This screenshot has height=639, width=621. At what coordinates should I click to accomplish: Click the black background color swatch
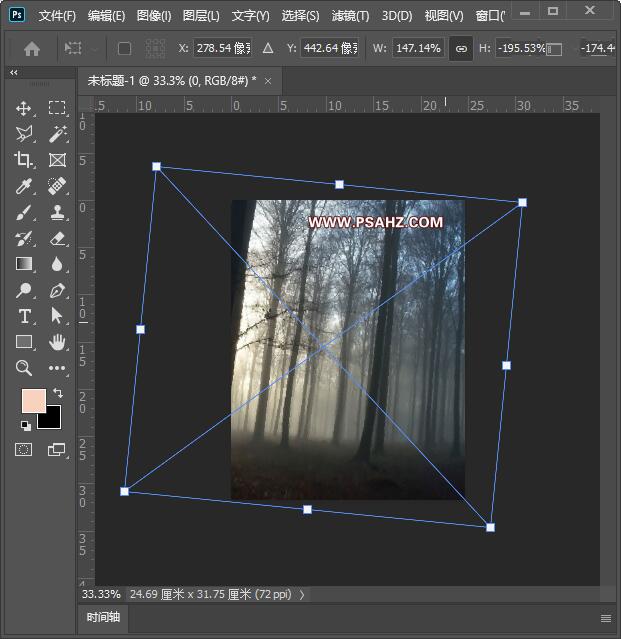click(x=53, y=421)
